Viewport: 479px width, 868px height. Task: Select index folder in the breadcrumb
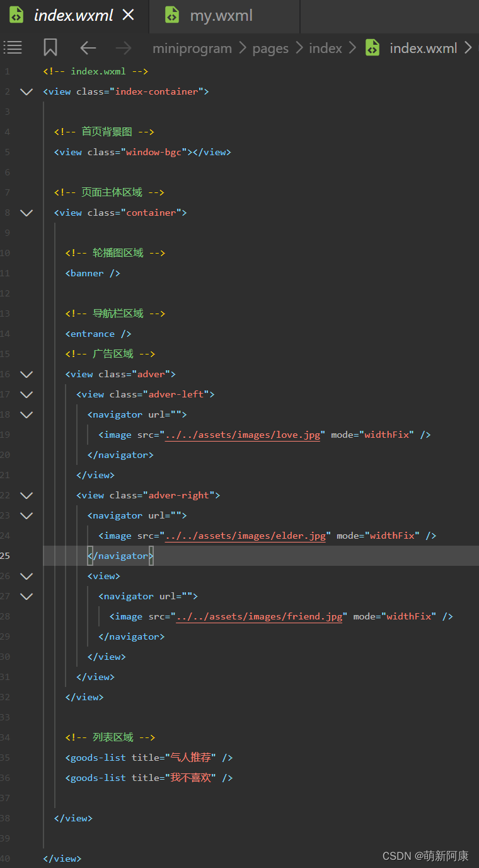[325, 49]
